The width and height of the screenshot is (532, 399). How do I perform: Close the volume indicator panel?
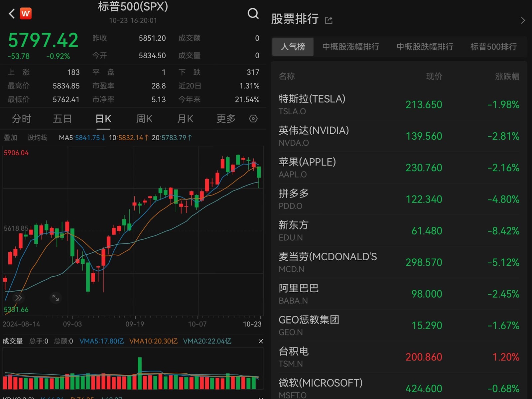[261, 341]
